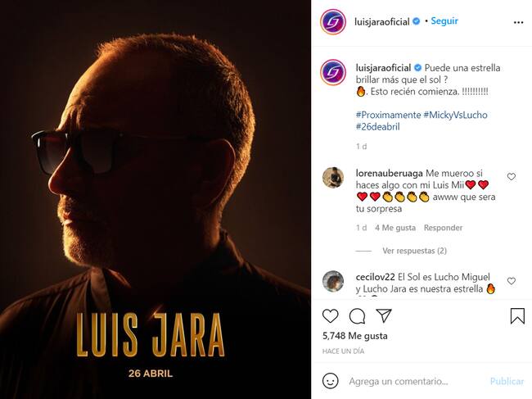Expand Ver respuestas (2) replies
Viewport: 532px width, 399px height.
(x=414, y=251)
